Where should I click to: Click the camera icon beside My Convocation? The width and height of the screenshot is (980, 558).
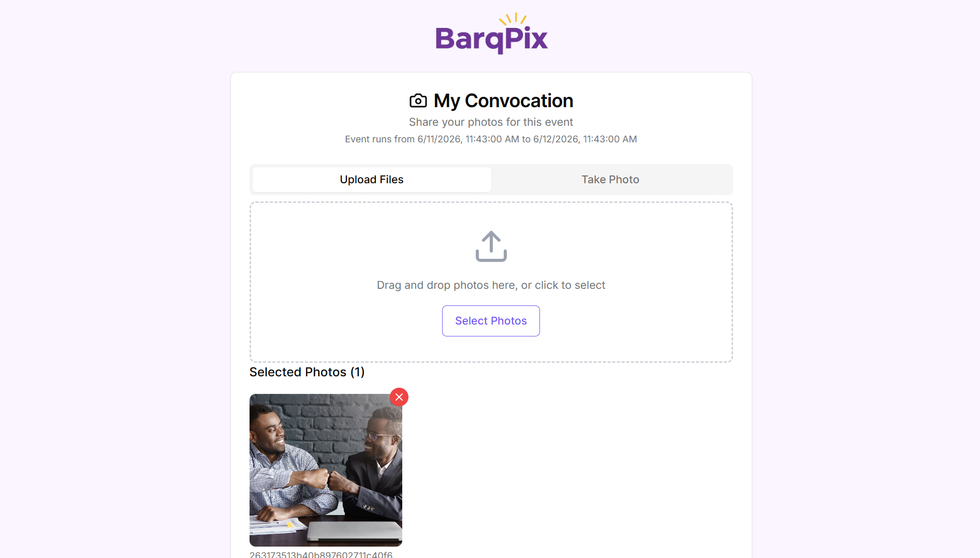(418, 100)
